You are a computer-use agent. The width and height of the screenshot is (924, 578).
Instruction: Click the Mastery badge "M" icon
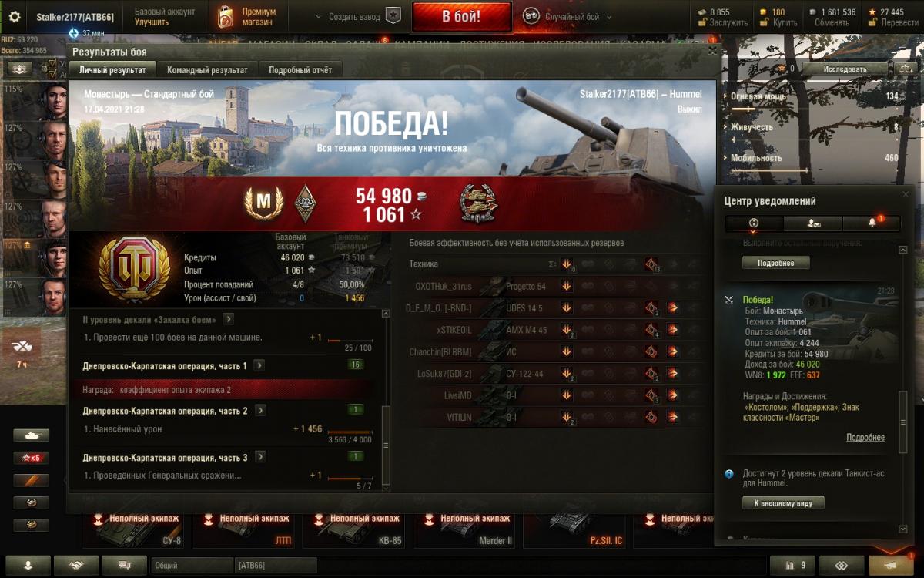point(263,202)
